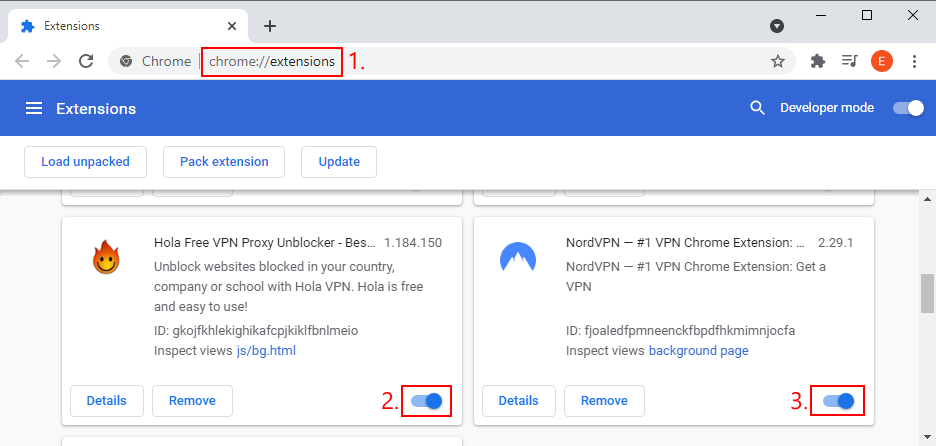The width and height of the screenshot is (936, 446).
Task: Bookmark this page with star icon
Action: pyautogui.click(x=777, y=61)
